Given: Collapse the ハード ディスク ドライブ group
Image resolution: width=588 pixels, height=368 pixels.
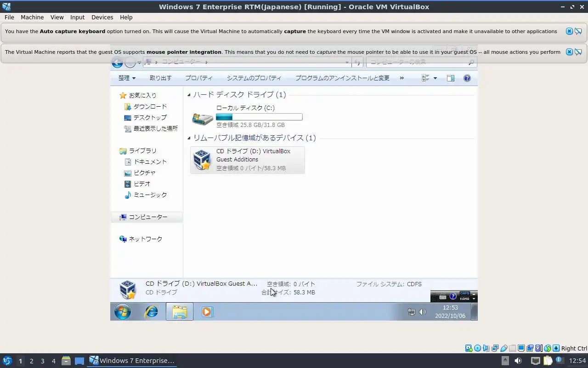Looking at the screenshot, I should [189, 95].
